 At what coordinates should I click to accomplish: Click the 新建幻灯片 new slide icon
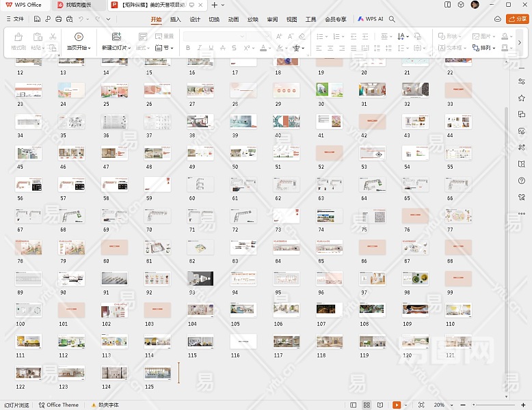(116, 37)
